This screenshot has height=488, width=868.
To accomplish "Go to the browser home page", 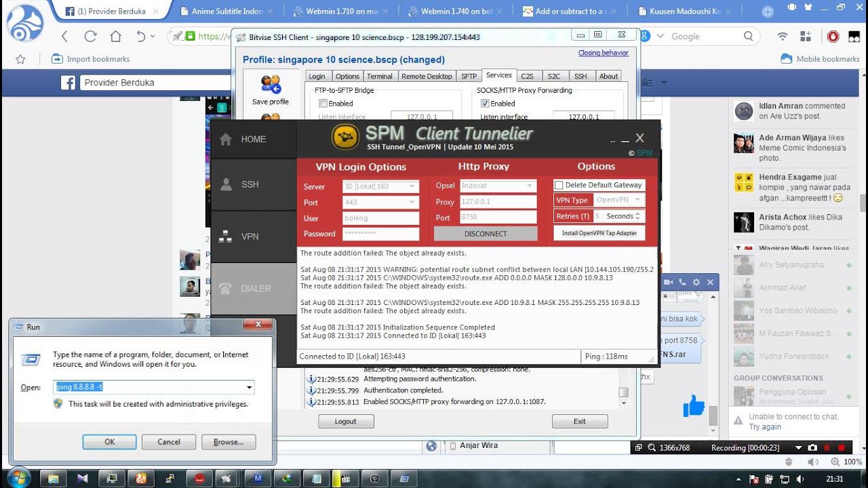I will click(x=115, y=37).
